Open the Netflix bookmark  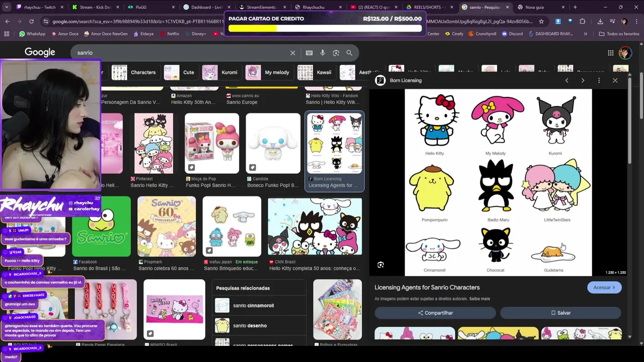coord(169,34)
